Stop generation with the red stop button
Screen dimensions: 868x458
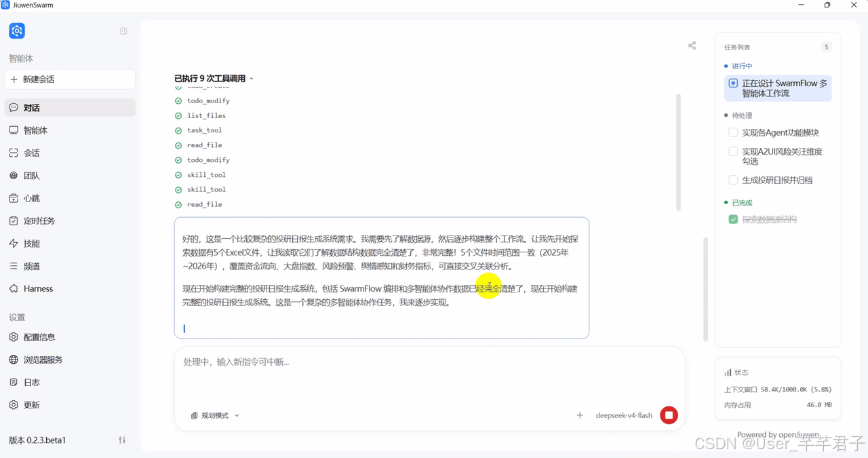[x=669, y=415]
